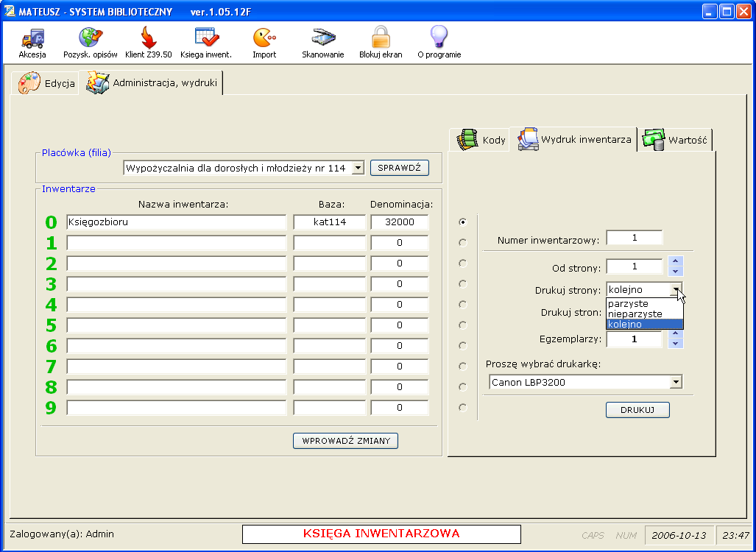Click the Księgozbioru name field
This screenshot has width=756, height=552.
click(x=177, y=222)
